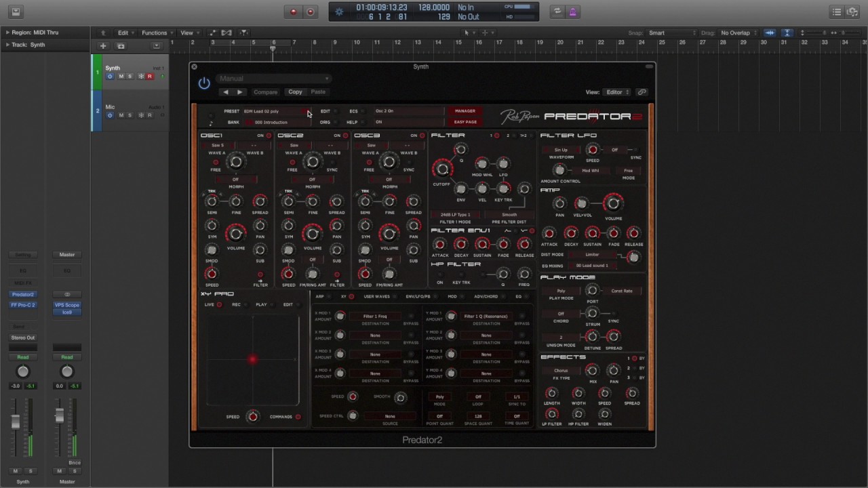Click the plugin link chain icon
This screenshot has height=488, width=868.
pyautogui.click(x=642, y=92)
